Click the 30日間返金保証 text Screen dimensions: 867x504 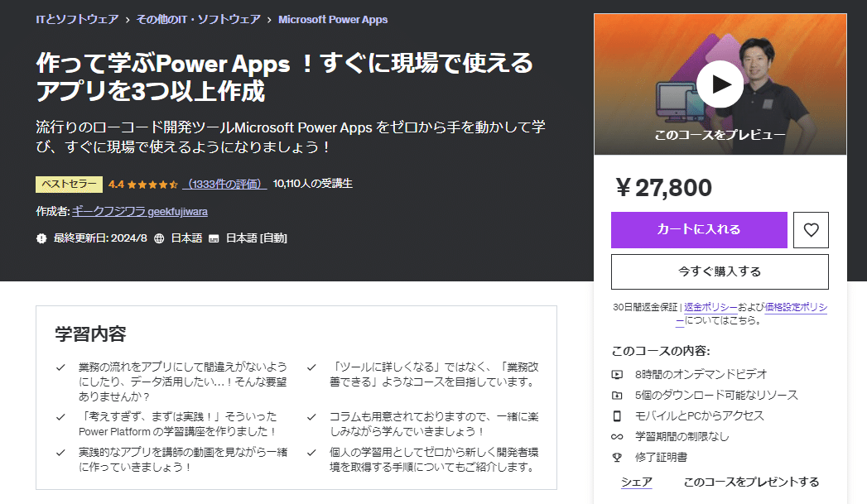pyautogui.click(x=645, y=307)
